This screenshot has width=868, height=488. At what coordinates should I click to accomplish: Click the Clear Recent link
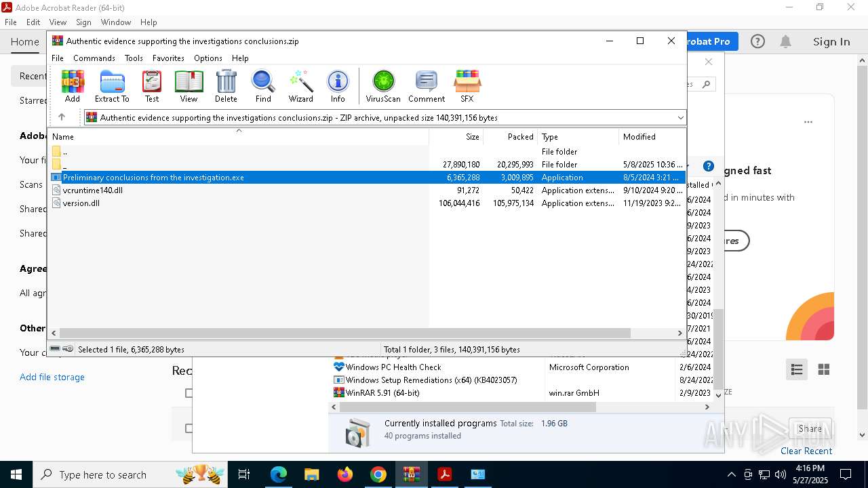[x=806, y=451]
